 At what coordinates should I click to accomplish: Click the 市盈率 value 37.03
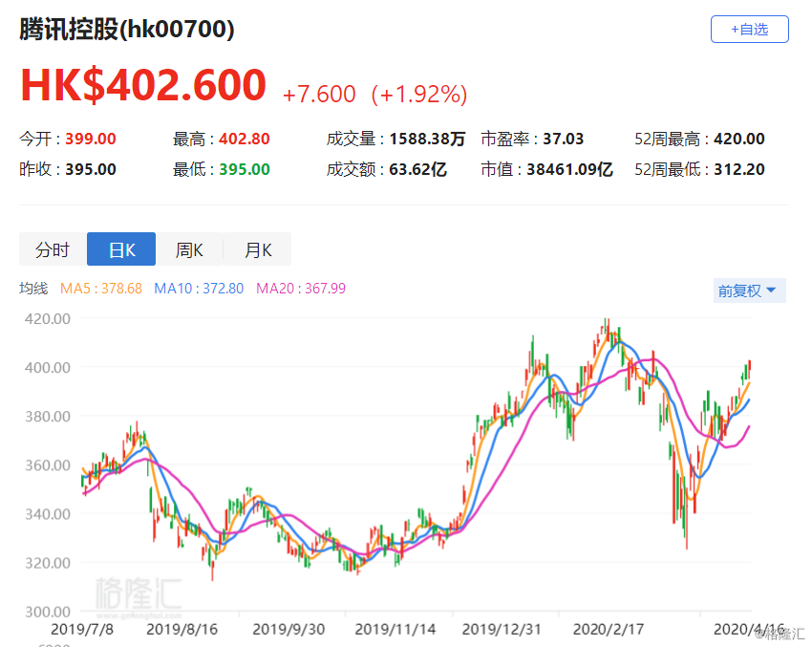563,139
